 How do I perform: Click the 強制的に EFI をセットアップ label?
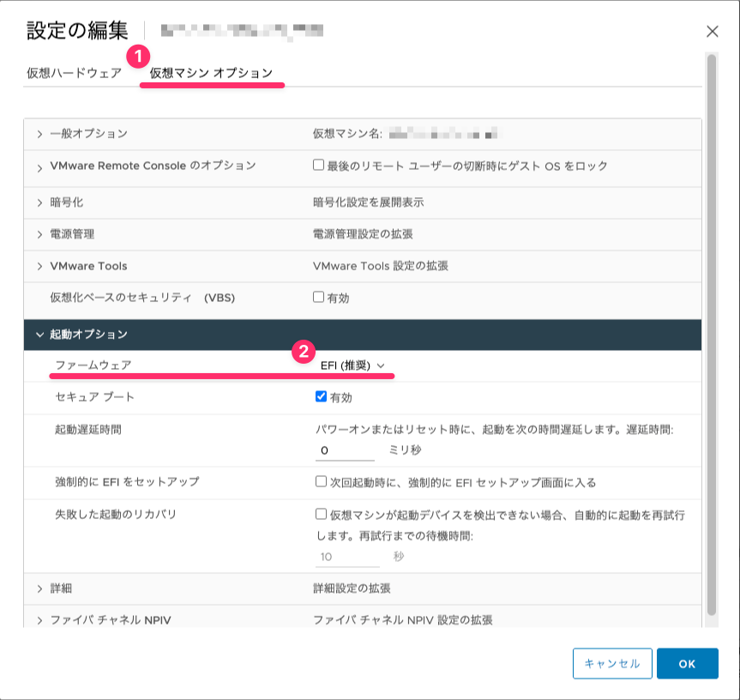(x=127, y=482)
